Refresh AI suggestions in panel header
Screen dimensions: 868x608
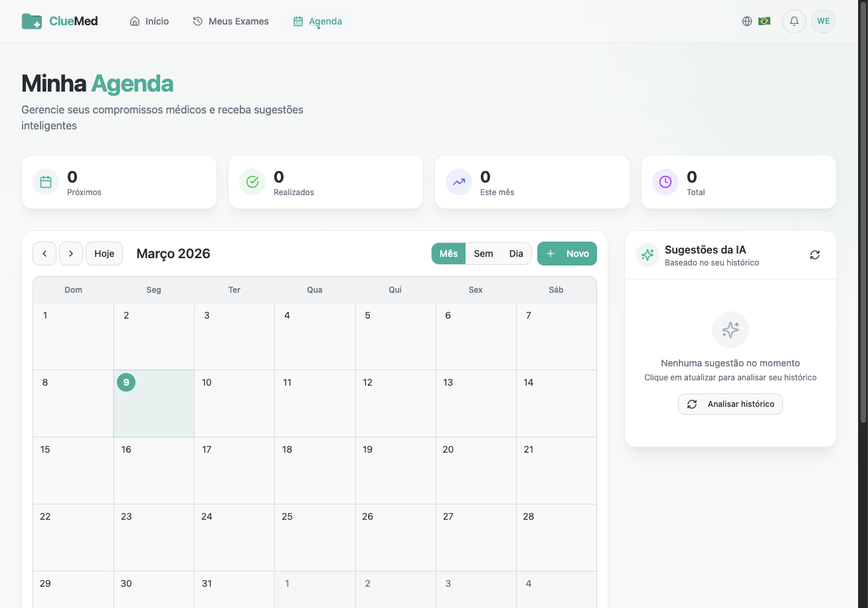815,255
